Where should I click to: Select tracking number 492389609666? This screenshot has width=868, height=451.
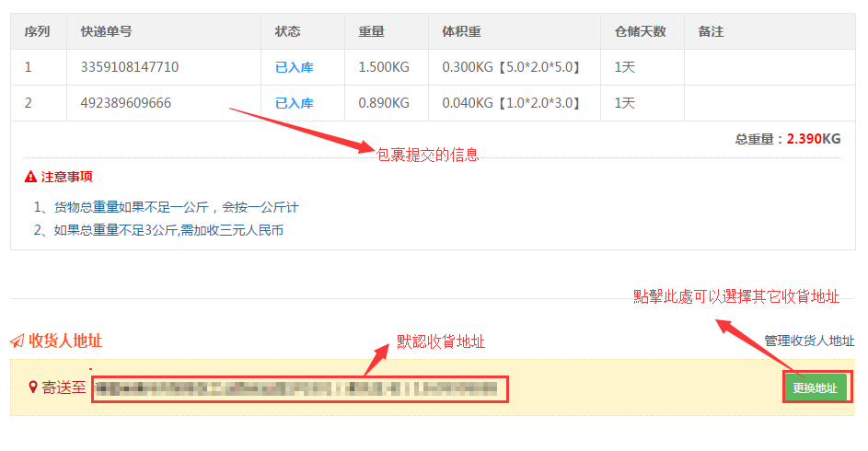click(126, 103)
